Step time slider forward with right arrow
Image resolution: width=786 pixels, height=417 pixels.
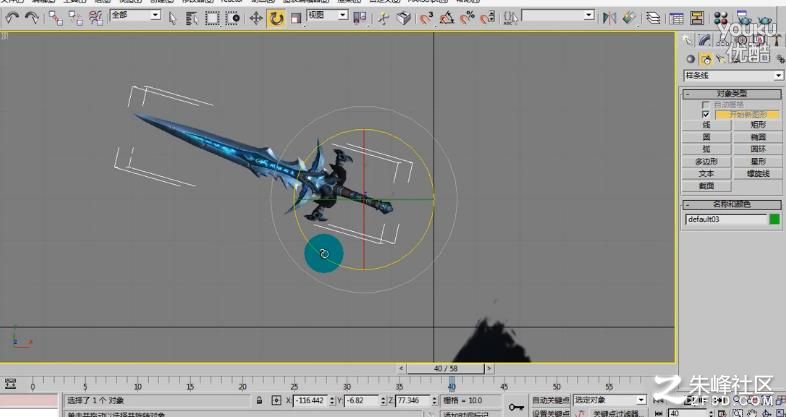[489, 368]
